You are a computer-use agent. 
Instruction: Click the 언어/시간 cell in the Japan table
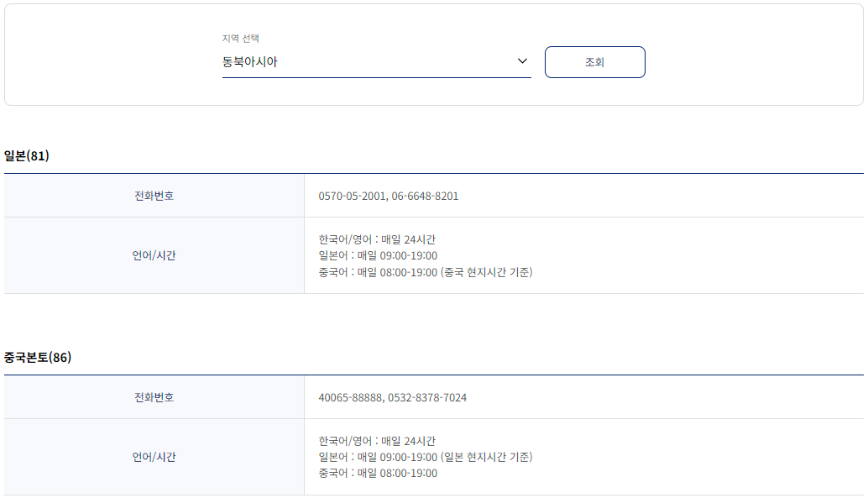coord(154,255)
